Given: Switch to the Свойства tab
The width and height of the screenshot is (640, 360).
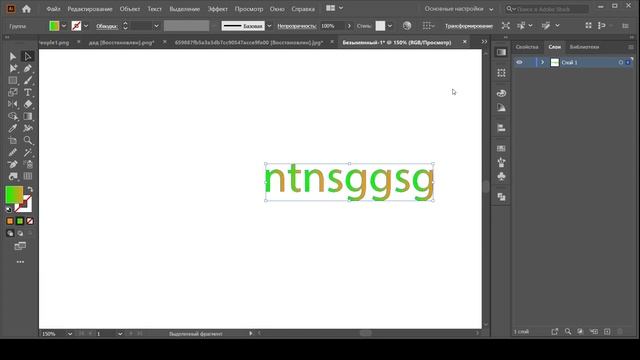Looking at the screenshot, I should pyautogui.click(x=527, y=47).
